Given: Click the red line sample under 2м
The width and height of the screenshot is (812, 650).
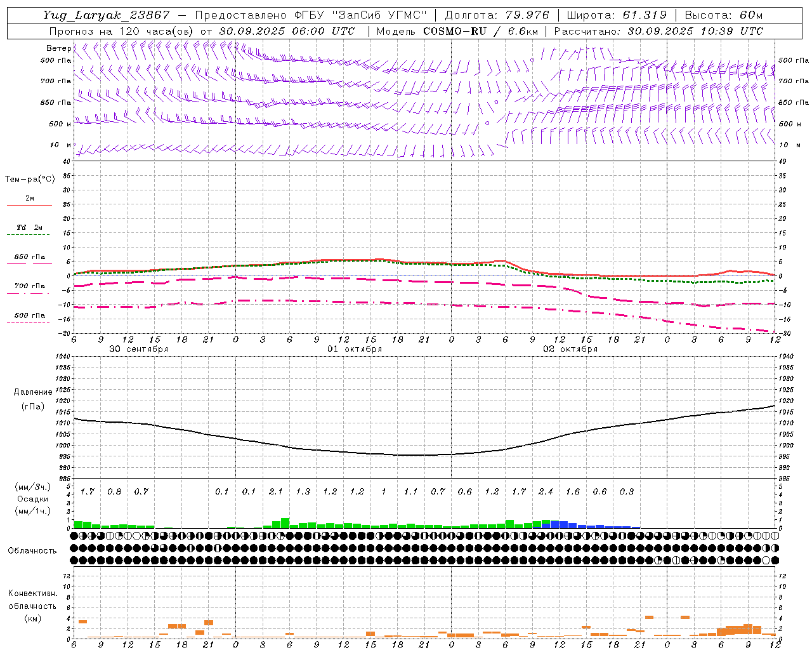Looking at the screenshot, I should [29, 205].
